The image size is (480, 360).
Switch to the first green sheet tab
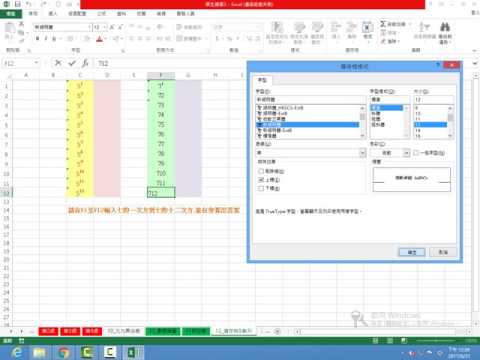pos(163,331)
